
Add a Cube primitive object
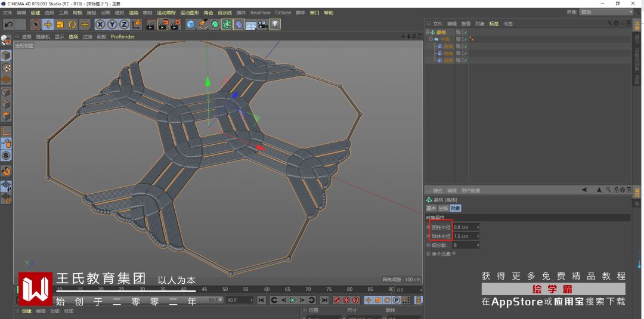pos(191,24)
